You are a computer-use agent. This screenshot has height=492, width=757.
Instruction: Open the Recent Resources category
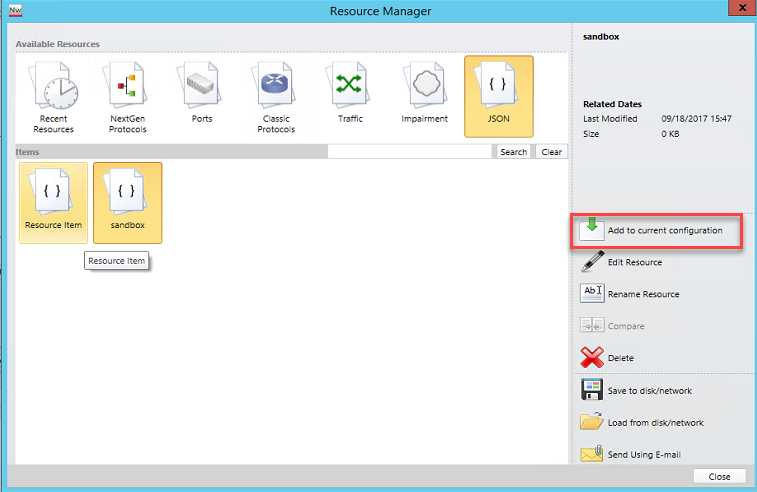53,96
